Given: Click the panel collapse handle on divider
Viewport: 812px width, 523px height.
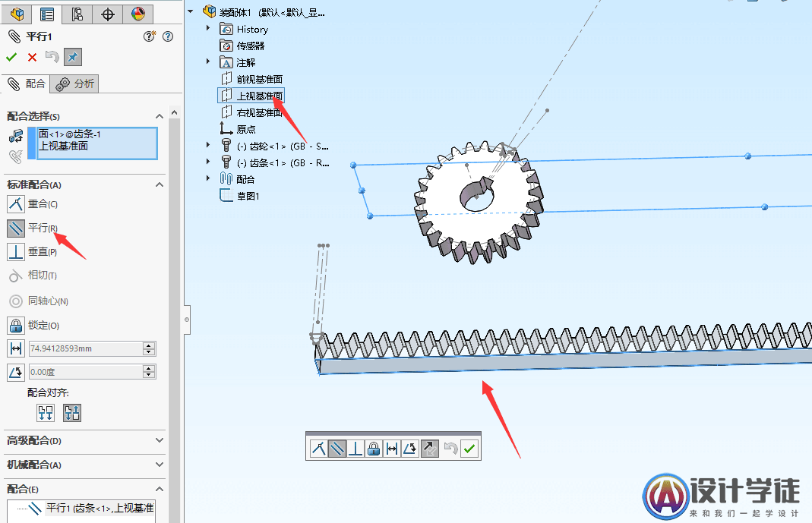Looking at the screenshot, I should [x=187, y=320].
